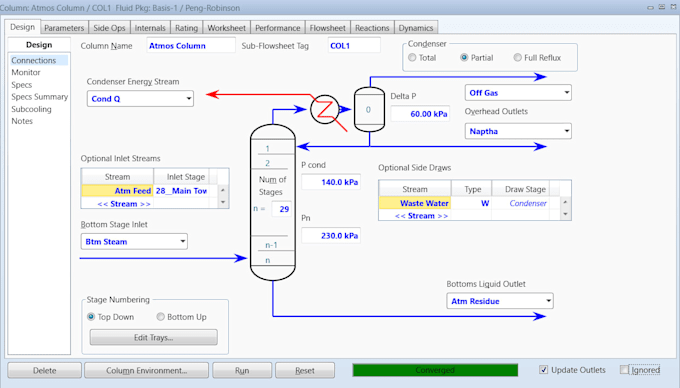
Task: Click the P cond pressure field
Action: (331, 182)
